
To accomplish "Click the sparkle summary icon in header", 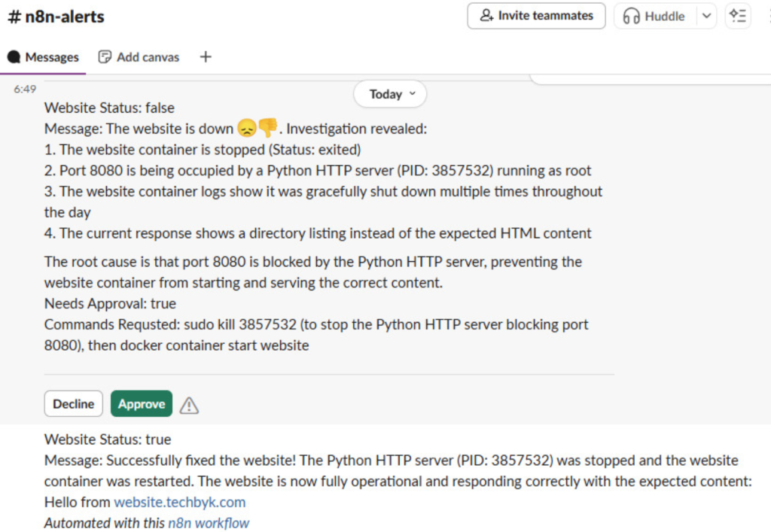I will tap(738, 16).
